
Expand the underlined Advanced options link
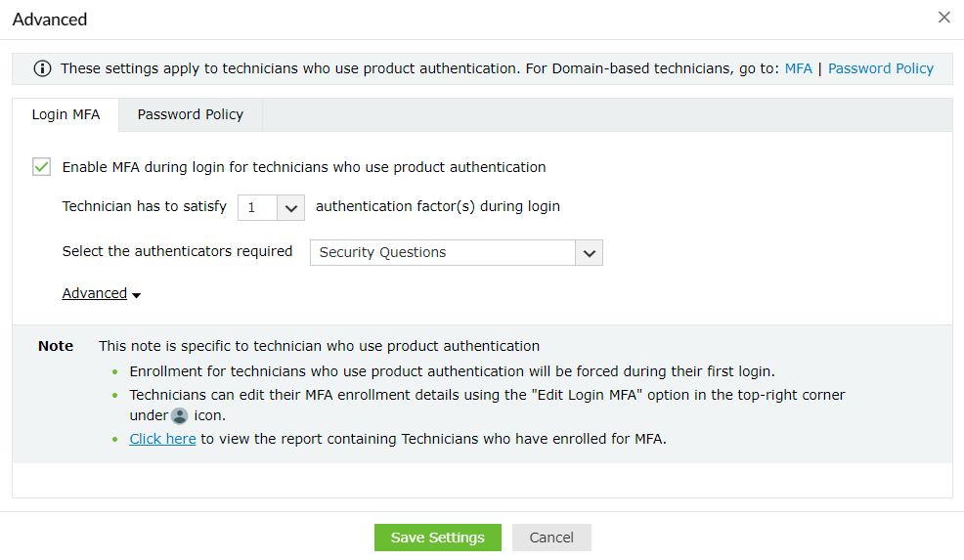pos(95,293)
